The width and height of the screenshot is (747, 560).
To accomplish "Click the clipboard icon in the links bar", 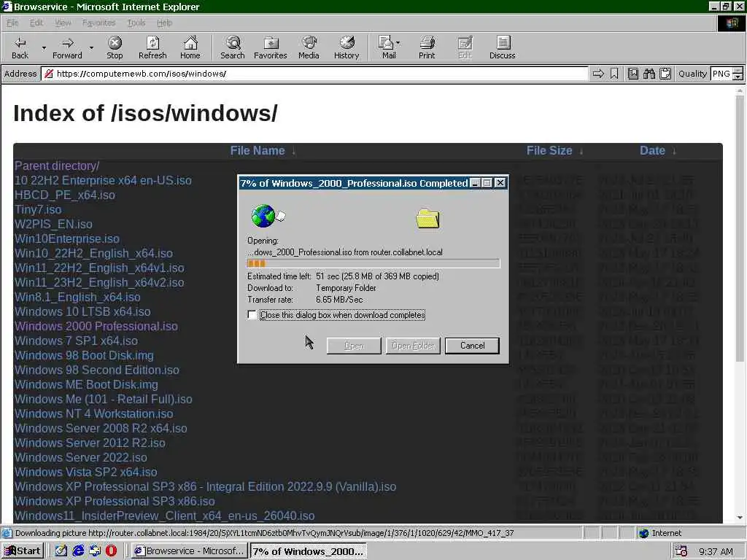I will click(665, 74).
